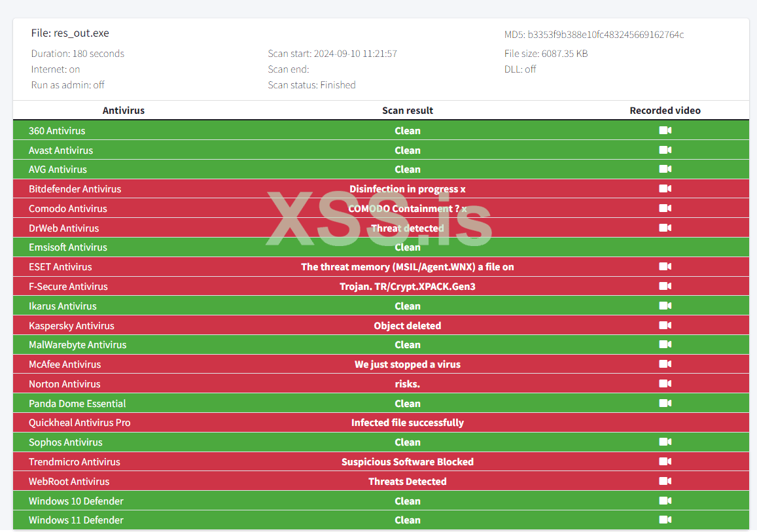Select the Clean result for Sophos Antivirus
The image size is (757, 532).
(x=408, y=443)
